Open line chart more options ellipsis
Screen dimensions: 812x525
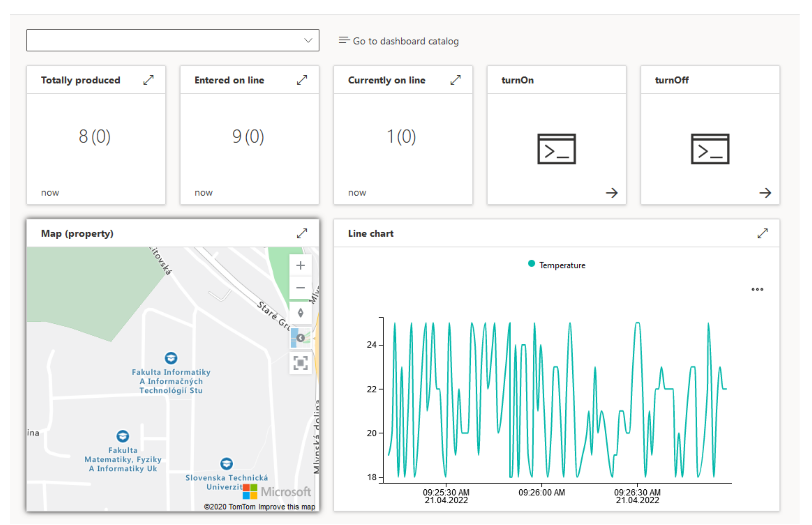coord(757,289)
